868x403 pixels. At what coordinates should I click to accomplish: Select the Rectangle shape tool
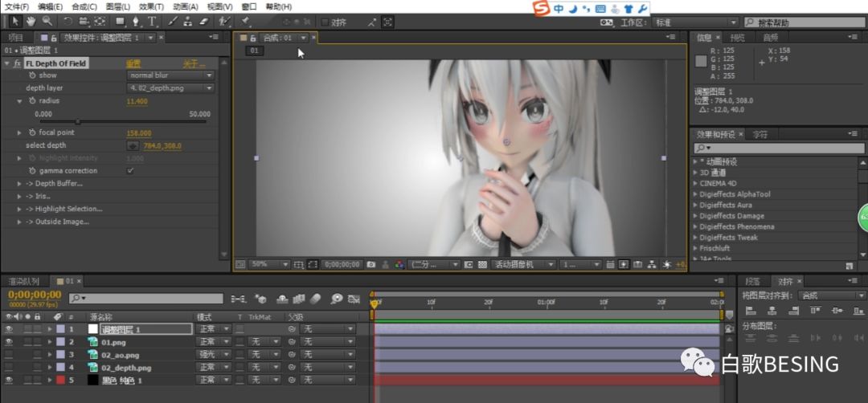click(120, 22)
